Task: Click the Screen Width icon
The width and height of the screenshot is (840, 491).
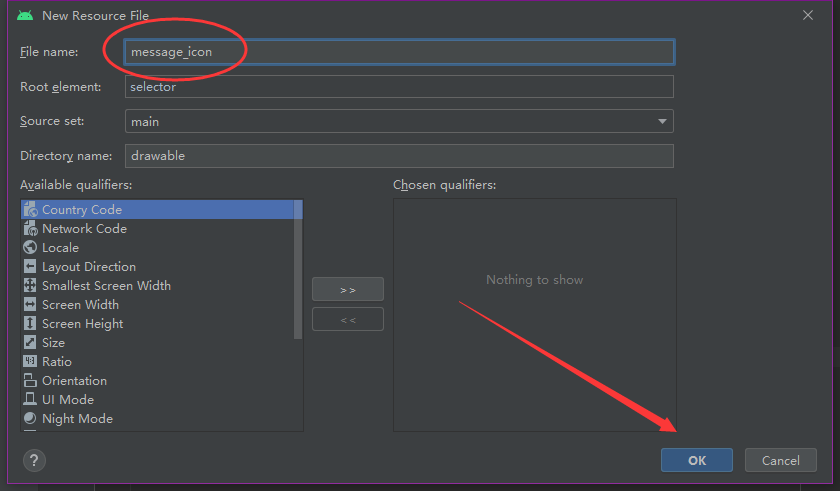Action: (30, 305)
